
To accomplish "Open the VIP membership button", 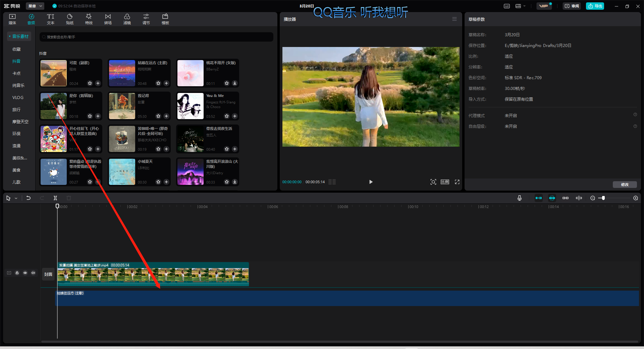I will [544, 6].
